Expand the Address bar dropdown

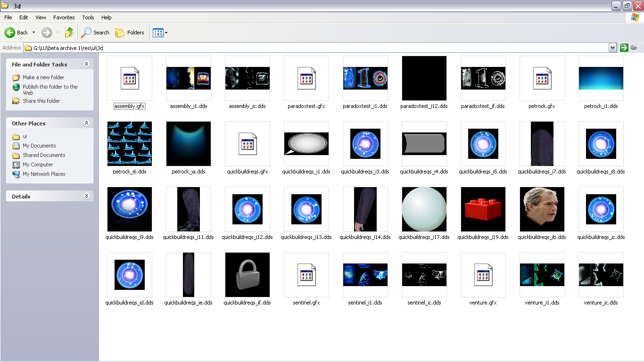click(612, 48)
